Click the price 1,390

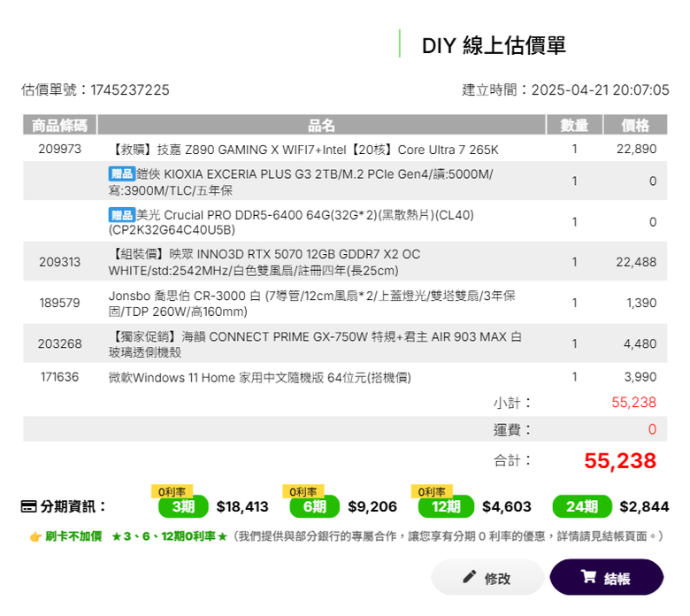pyautogui.click(x=641, y=303)
